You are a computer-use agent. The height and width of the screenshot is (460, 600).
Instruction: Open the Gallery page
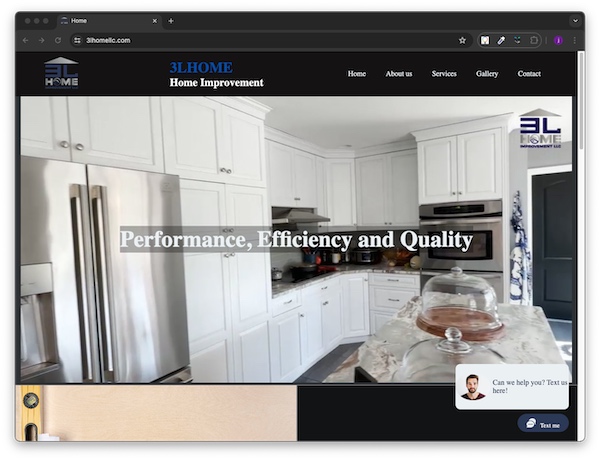click(x=487, y=74)
